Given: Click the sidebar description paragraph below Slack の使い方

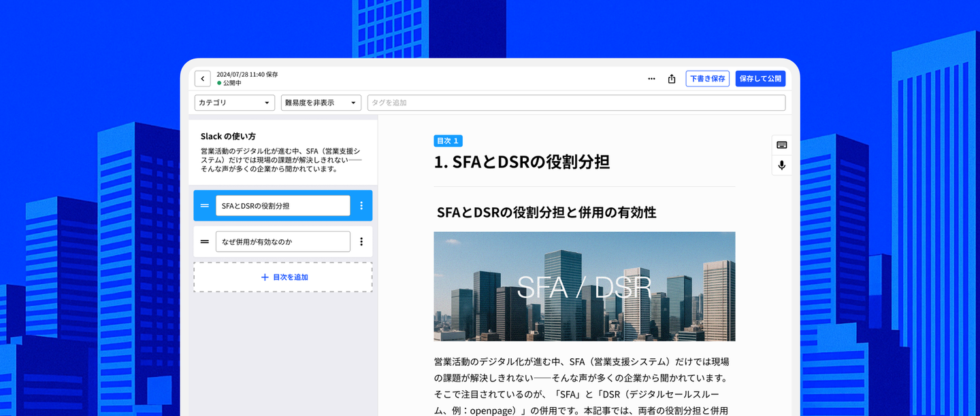Looking at the screenshot, I should click(280, 160).
